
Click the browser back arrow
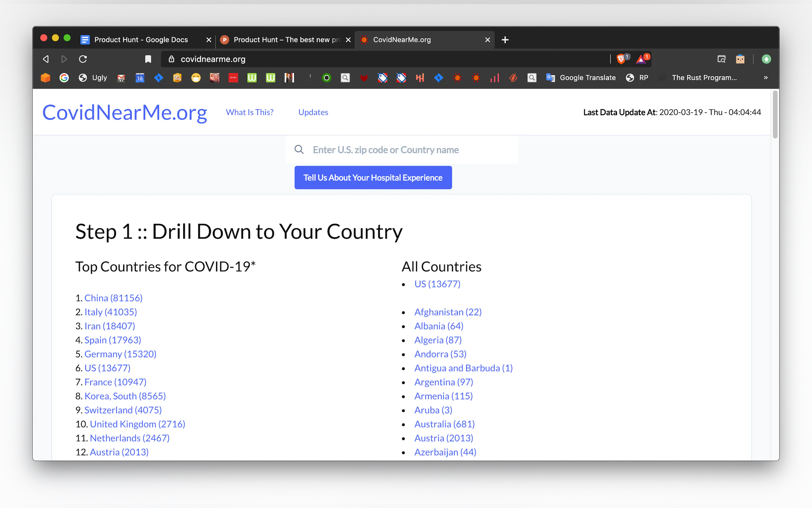click(46, 59)
